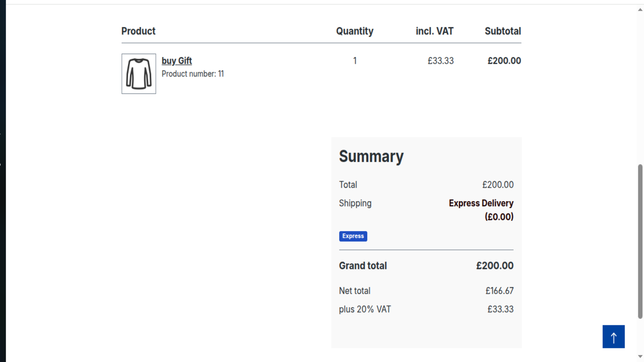
Task: Click the vertical scrollbar thumb
Action: coord(640,241)
